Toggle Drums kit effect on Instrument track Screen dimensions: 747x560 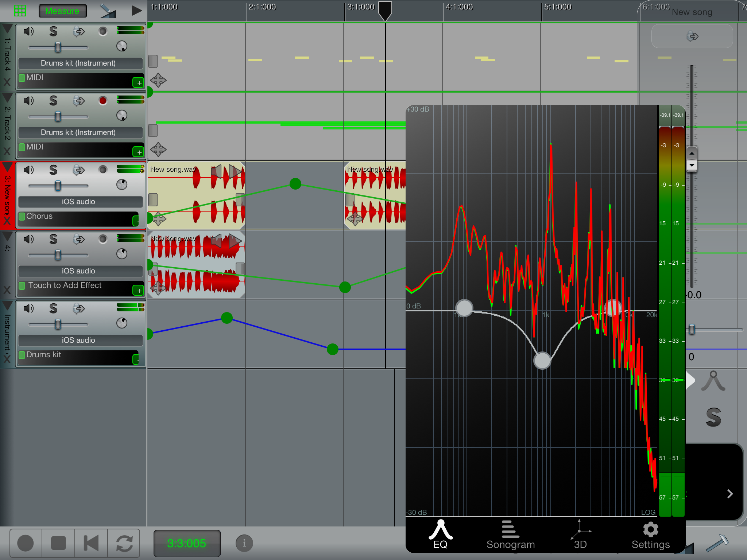[x=22, y=355]
